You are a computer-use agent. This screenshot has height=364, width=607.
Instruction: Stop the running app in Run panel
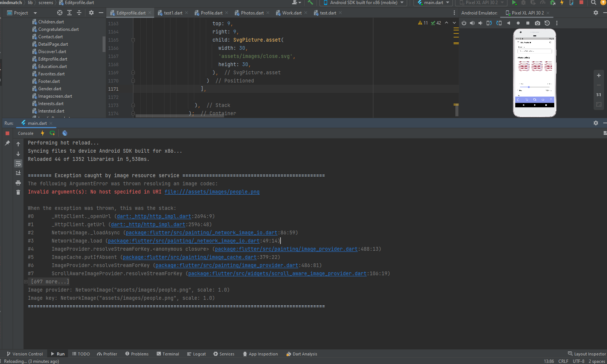[7, 133]
